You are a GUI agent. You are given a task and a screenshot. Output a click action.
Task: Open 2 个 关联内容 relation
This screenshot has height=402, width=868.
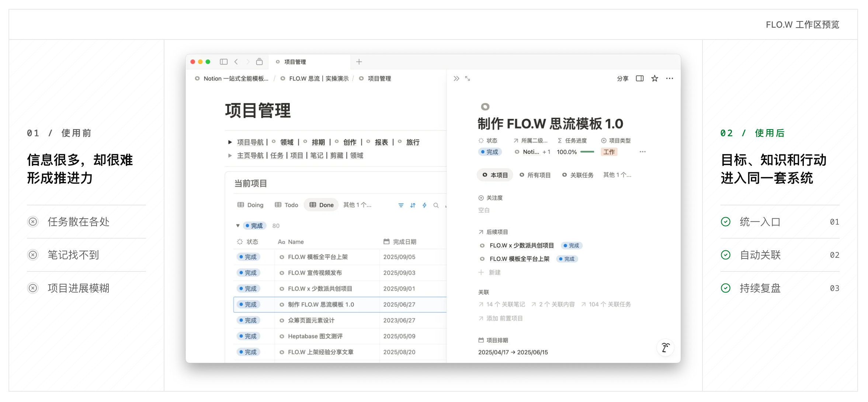coord(553,304)
